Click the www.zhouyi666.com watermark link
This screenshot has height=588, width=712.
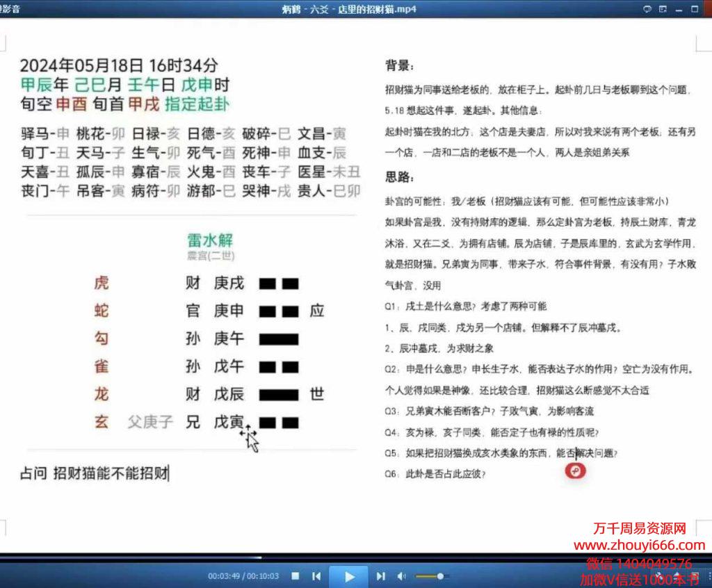pos(639,546)
